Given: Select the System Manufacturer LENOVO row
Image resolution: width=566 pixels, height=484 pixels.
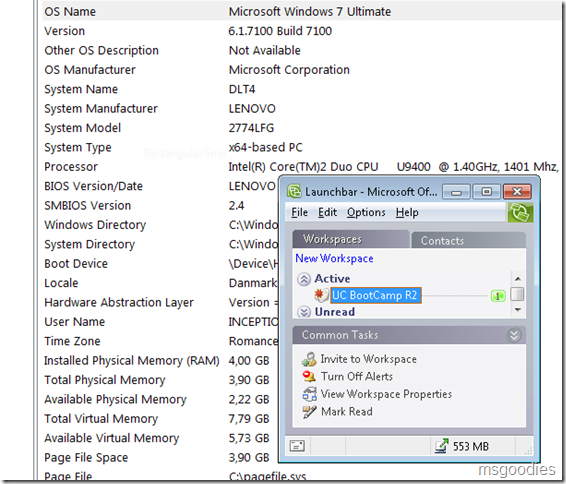Looking at the screenshot, I should click(301, 109).
